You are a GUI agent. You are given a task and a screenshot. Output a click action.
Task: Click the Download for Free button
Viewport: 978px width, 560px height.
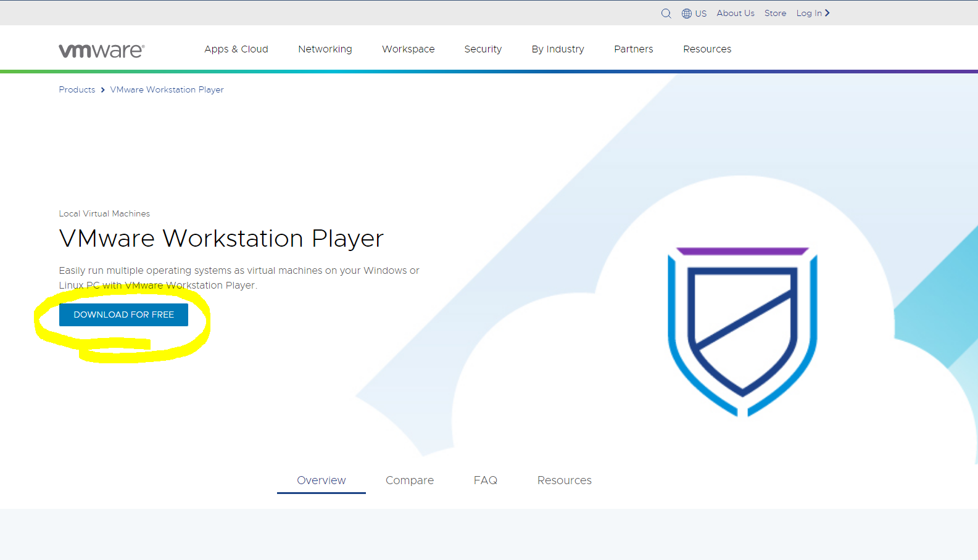pyautogui.click(x=123, y=315)
